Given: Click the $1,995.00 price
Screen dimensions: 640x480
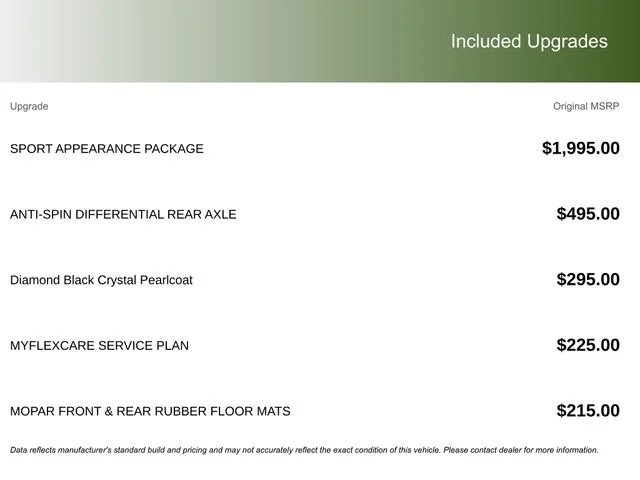Looking at the screenshot, I should pos(581,148).
